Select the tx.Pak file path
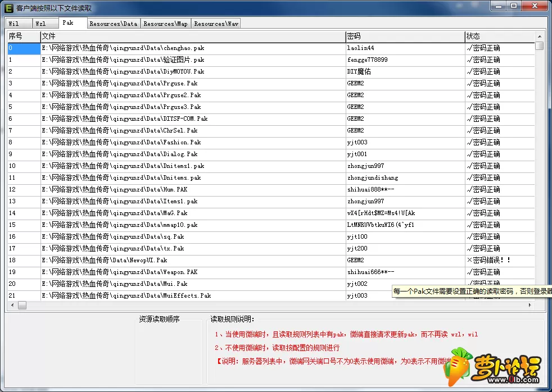The image size is (552, 392). pos(113,249)
